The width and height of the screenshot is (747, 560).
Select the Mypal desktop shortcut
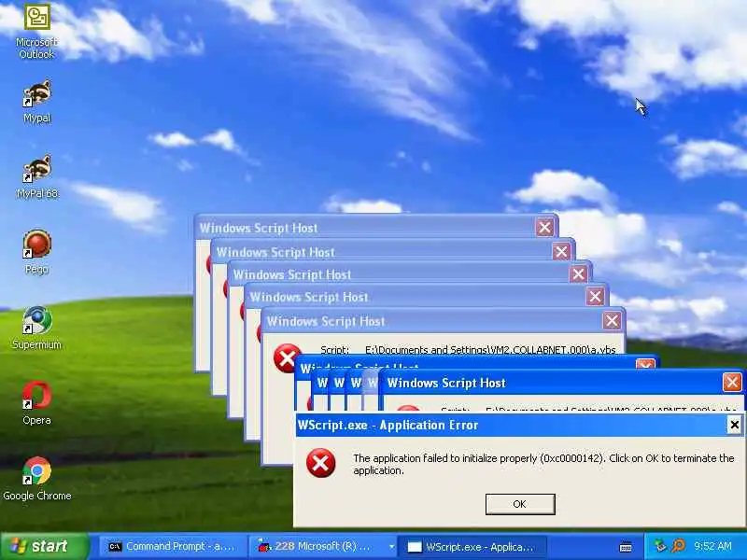pos(36,102)
